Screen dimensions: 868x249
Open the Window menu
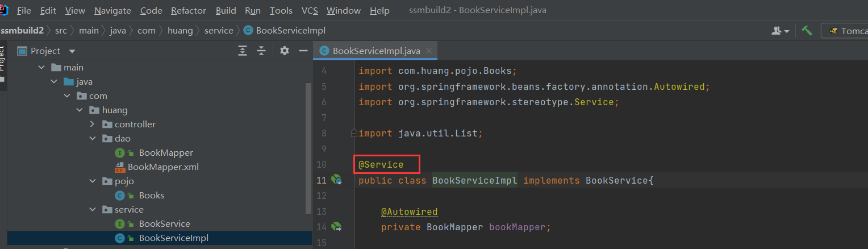tap(344, 10)
